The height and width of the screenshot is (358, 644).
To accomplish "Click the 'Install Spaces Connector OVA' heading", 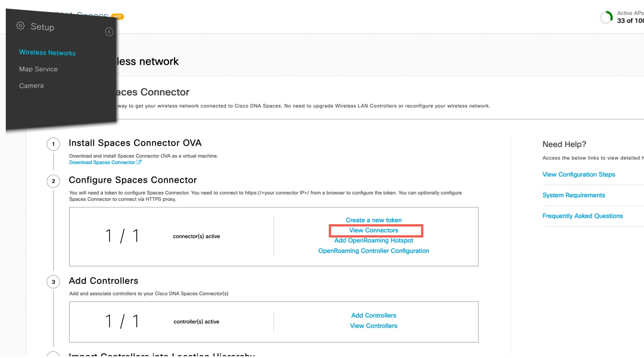I will pyautogui.click(x=135, y=143).
